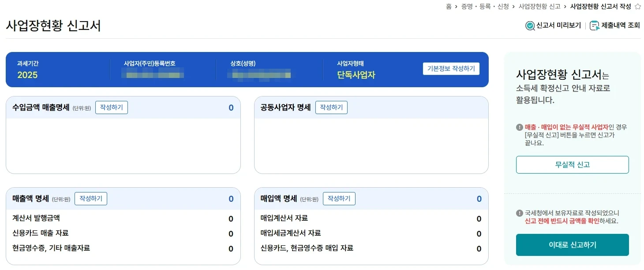
Task: Click the 과세기간 2025 value
Action: [x=27, y=75]
